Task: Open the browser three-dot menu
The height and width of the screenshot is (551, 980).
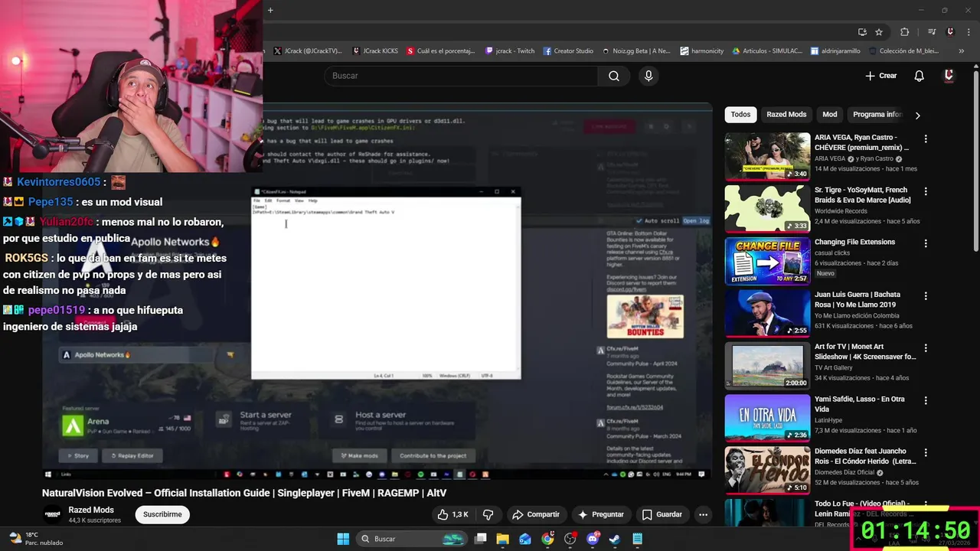Action: (968, 32)
